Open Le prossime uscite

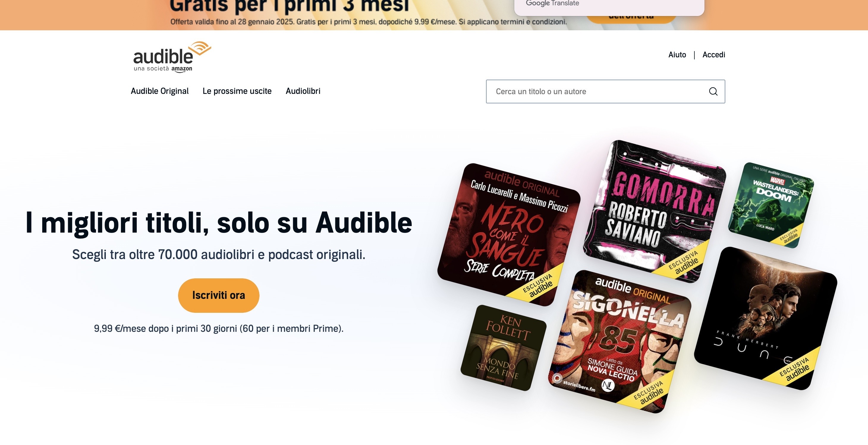pos(237,91)
